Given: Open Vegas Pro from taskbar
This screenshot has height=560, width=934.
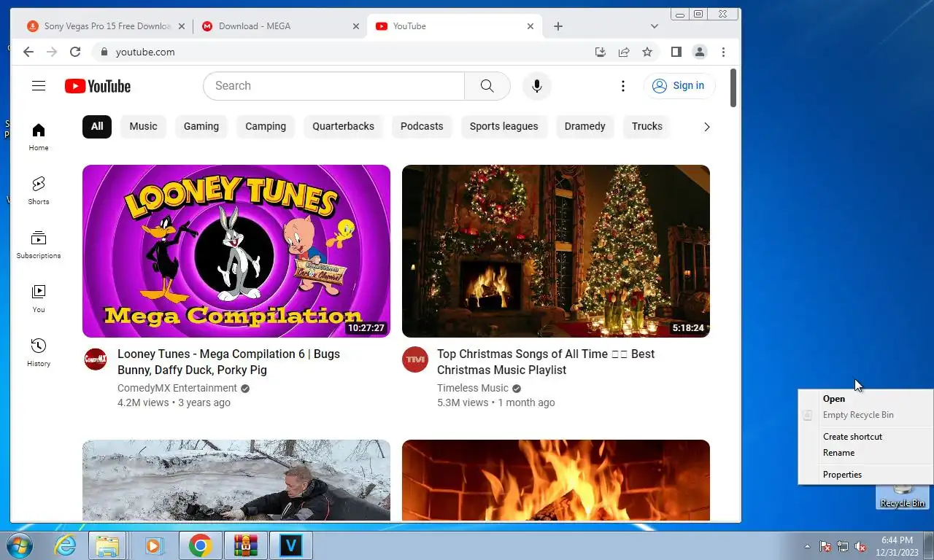Looking at the screenshot, I should tap(291, 545).
